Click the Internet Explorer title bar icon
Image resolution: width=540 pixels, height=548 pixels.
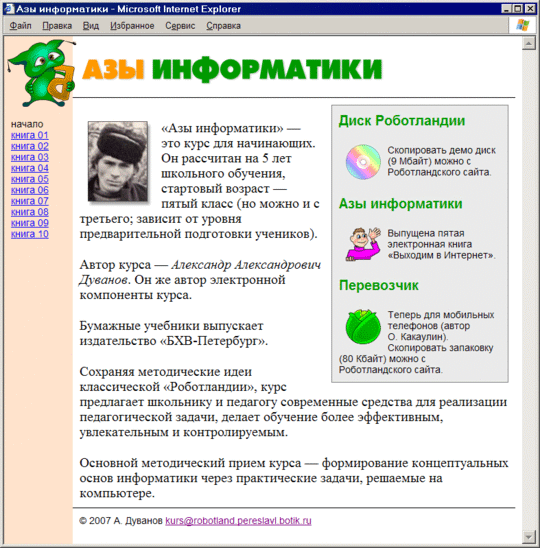8,8
